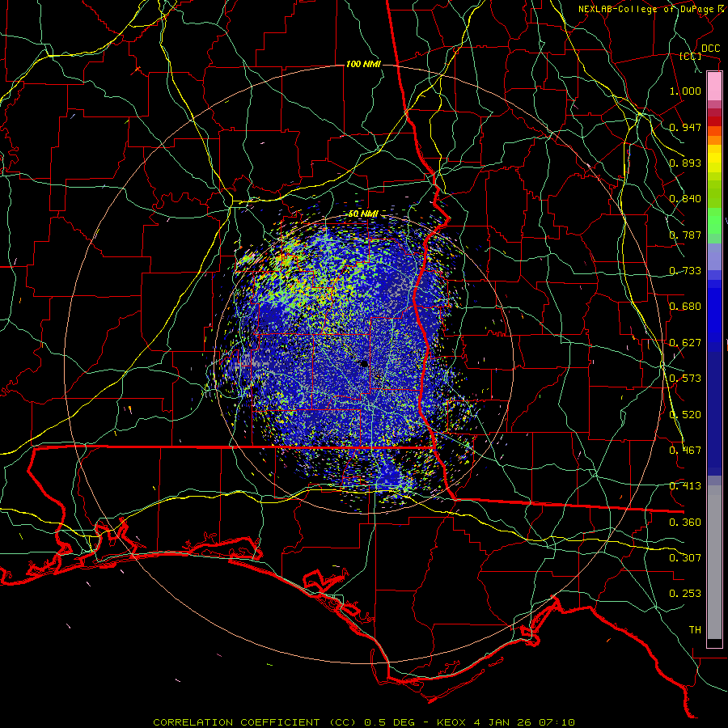Click the pink segment of the color bar
This screenshot has height=728, width=728.
[714, 87]
